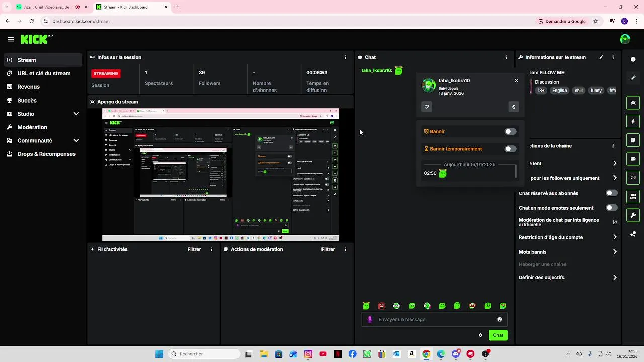Toggle the camera panel widget icon in sidebar

633,196
